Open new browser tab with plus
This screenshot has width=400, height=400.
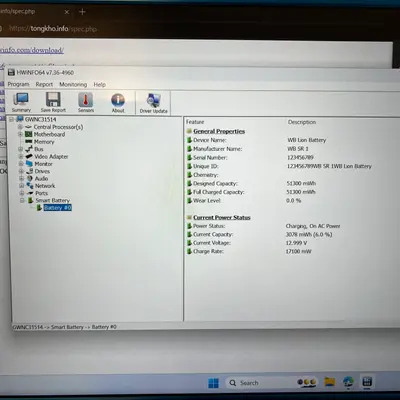coord(82,12)
